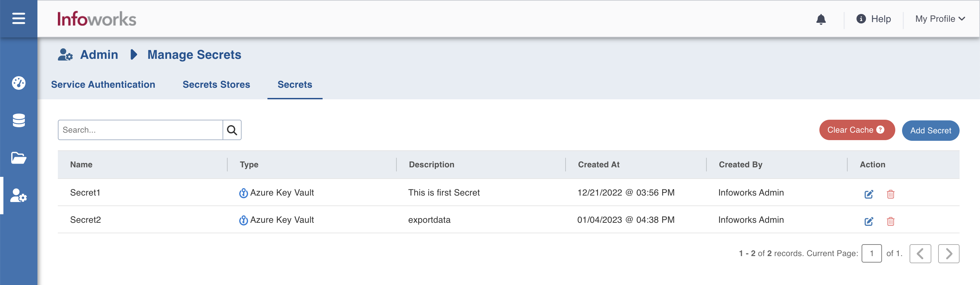Sort by Name column header

81,165
